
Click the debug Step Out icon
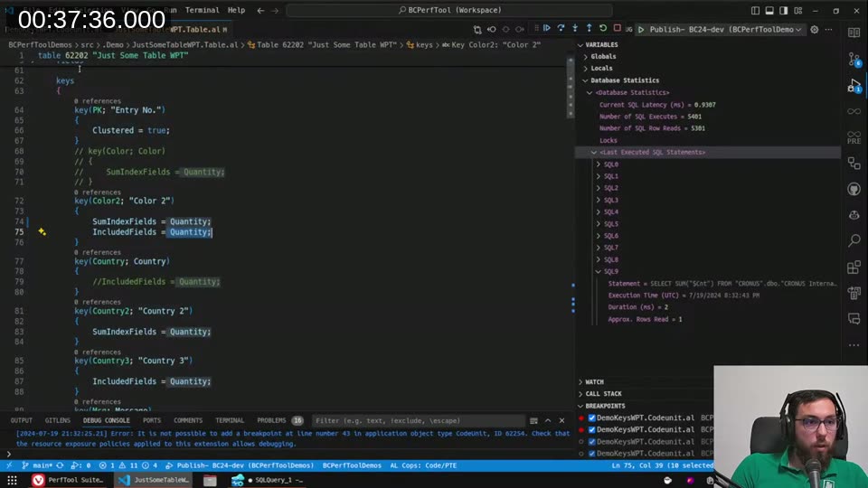[x=589, y=28]
